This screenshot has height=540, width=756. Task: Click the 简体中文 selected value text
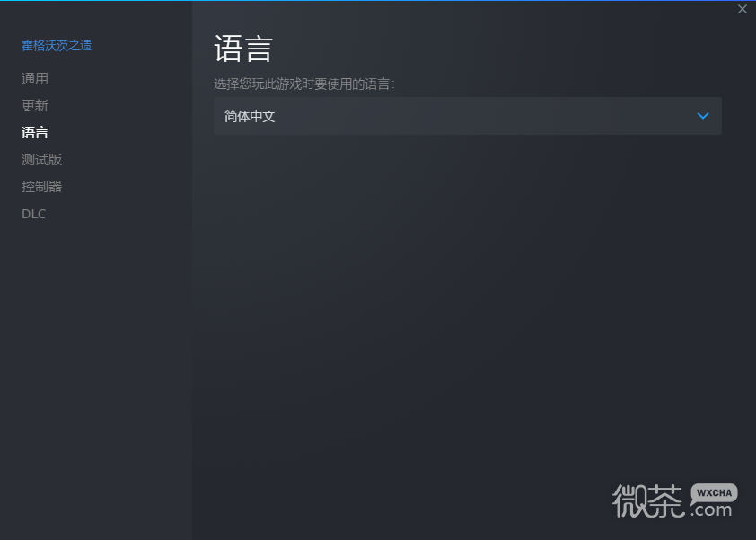(x=250, y=116)
